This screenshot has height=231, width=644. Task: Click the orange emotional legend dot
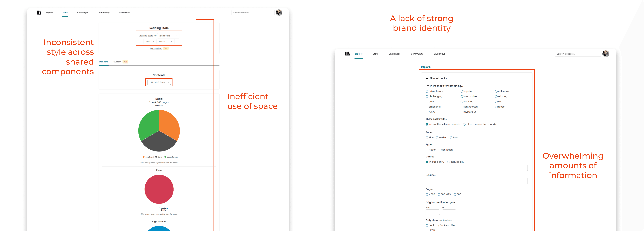[x=144, y=157]
